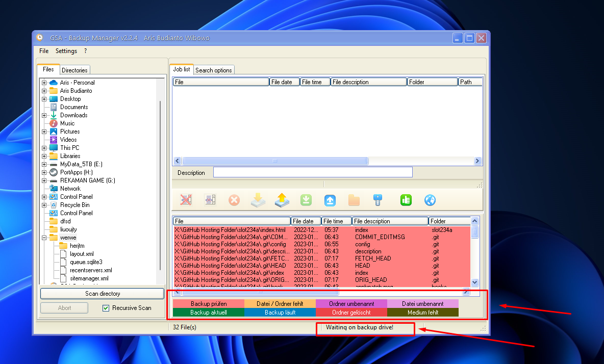Expand the This PC tree node
This screenshot has height=364, width=604.
[x=44, y=148]
